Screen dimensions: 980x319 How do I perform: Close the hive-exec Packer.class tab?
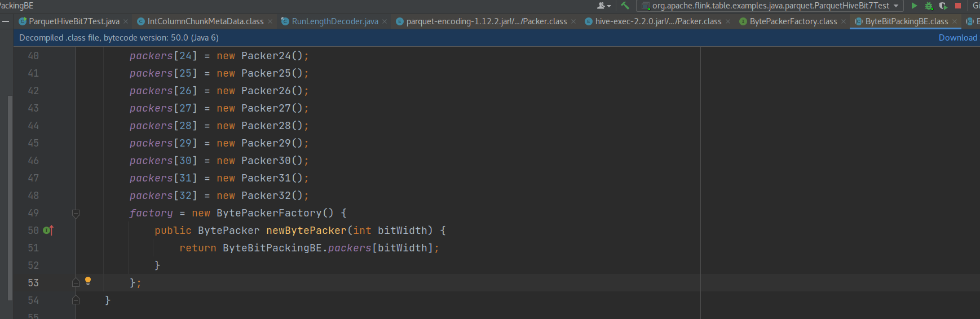728,21
